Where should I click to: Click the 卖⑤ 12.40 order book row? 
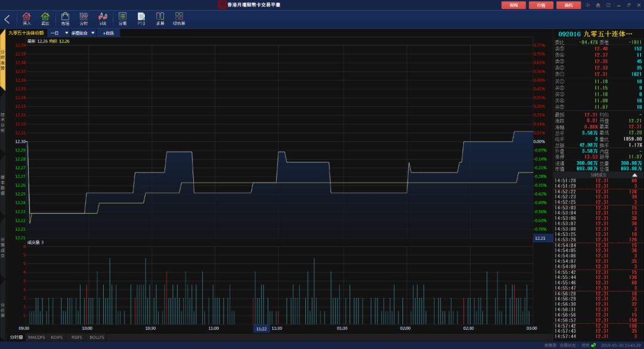(598, 48)
